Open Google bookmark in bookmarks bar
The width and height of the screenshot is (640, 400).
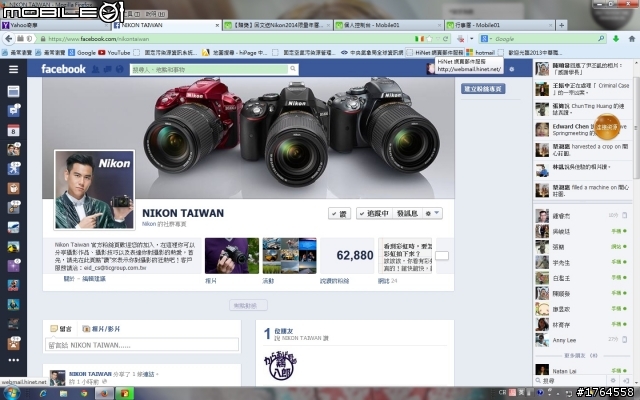point(82,53)
